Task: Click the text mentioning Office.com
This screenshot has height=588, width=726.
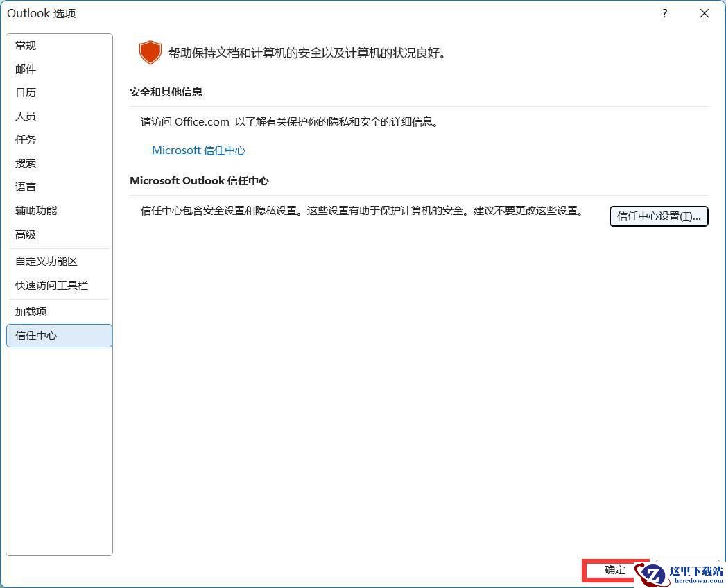Action: click(290, 122)
